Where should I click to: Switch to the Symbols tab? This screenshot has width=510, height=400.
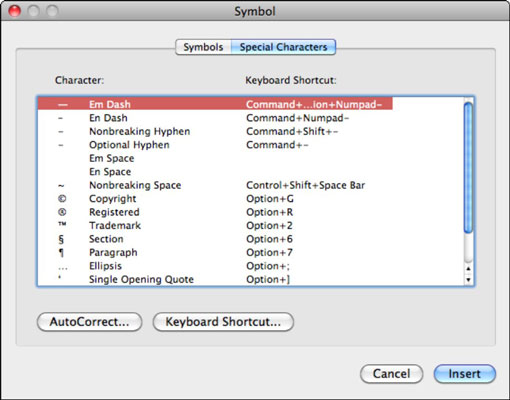[x=203, y=47]
